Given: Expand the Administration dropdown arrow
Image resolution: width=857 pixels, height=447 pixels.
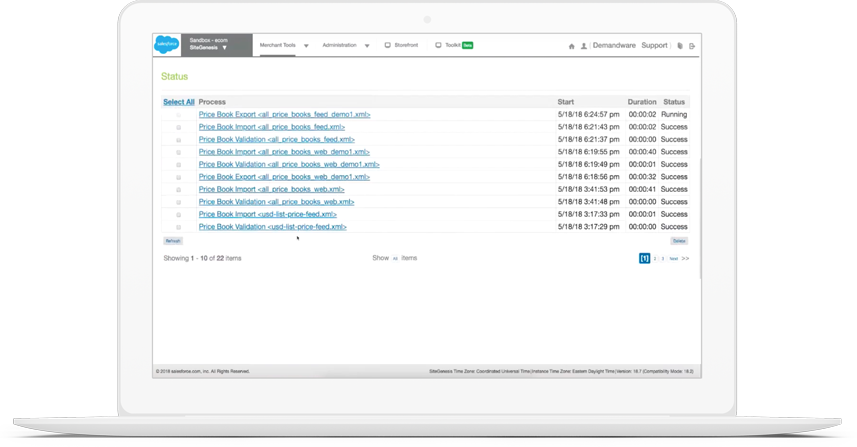Looking at the screenshot, I should tap(367, 46).
